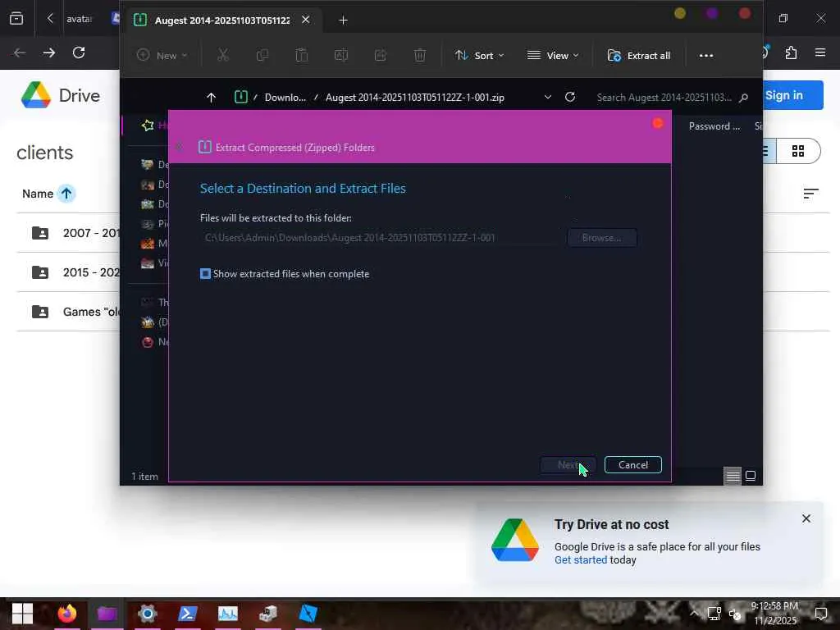840x630 pixels.
Task: Open Windows Start menu
Action: 22,614
